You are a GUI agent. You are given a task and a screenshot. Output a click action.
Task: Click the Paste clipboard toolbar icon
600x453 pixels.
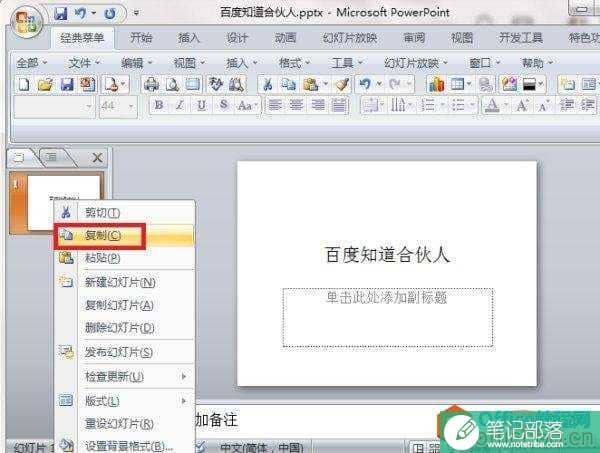pos(311,84)
